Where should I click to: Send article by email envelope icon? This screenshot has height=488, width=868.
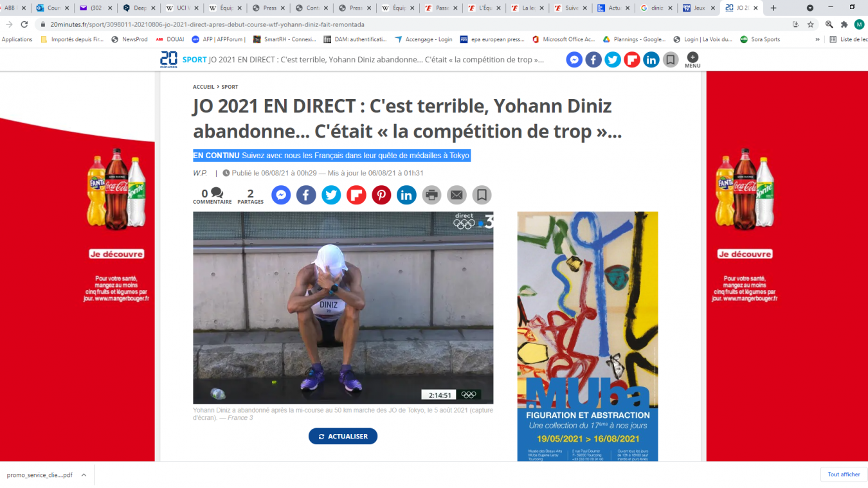tap(457, 195)
